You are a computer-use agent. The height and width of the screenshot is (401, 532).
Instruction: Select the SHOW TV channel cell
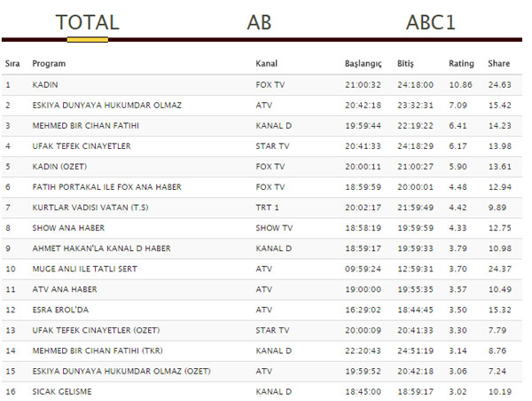click(x=272, y=227)
